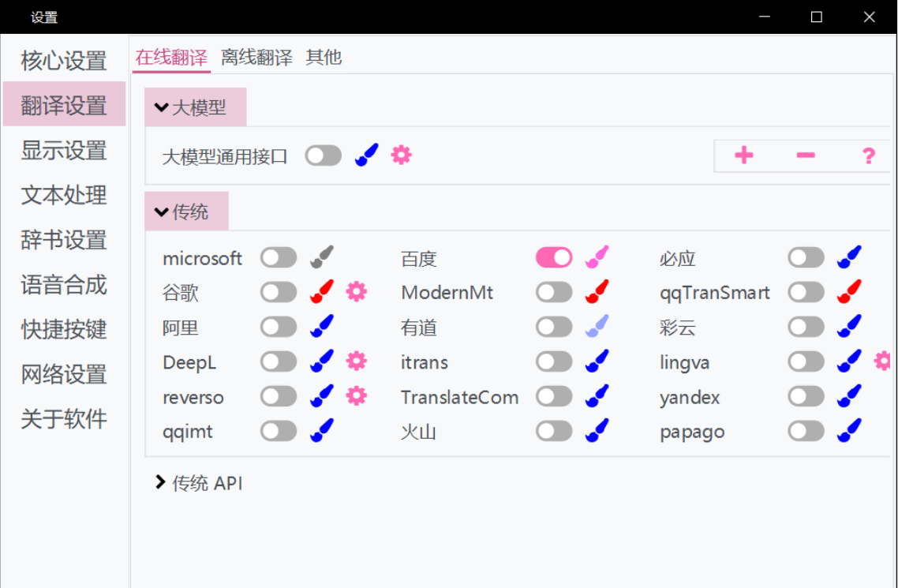
Task: Click the blue brush icon for 火山
Action: (597, 431)
